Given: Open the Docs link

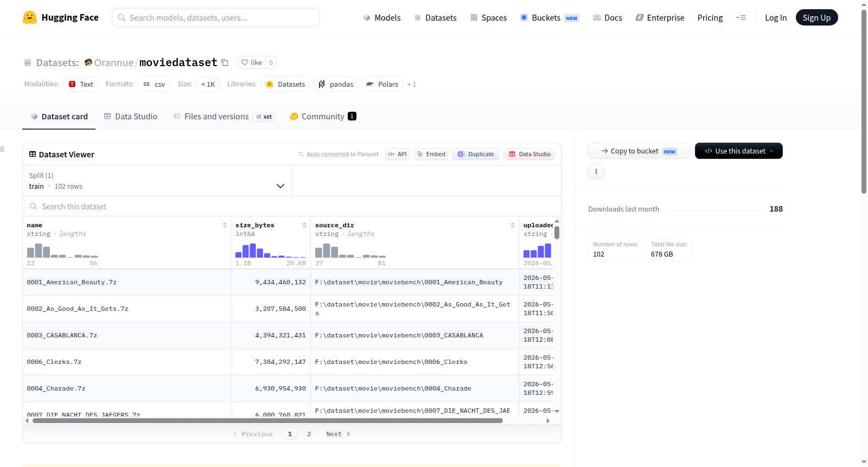Looking at the screenshot, I should point(608,18).
